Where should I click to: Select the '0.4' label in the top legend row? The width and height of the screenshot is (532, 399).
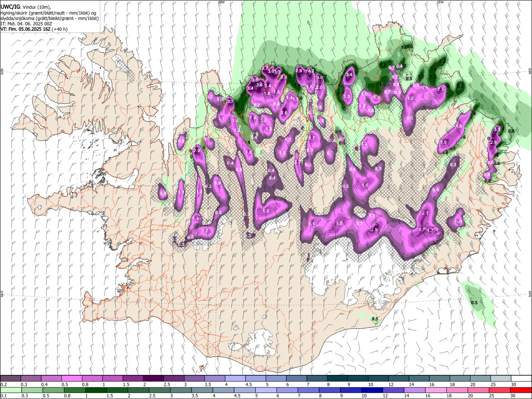coord(44,384)
